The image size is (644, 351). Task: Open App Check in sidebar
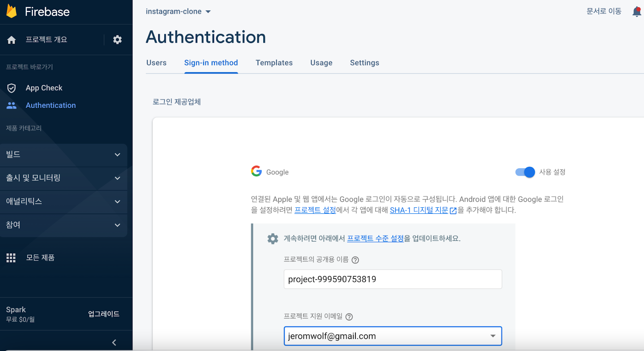[44, 88]
